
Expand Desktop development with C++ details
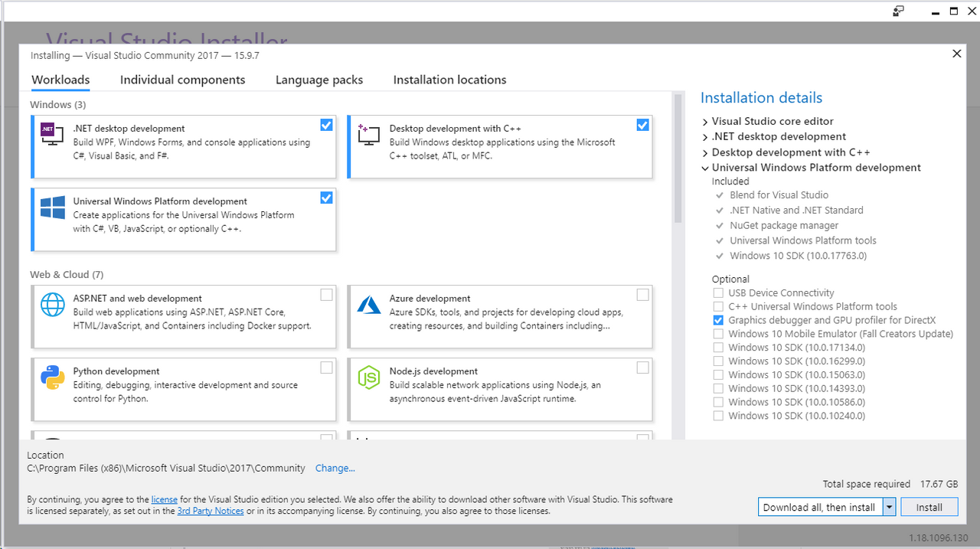point(705,152)
